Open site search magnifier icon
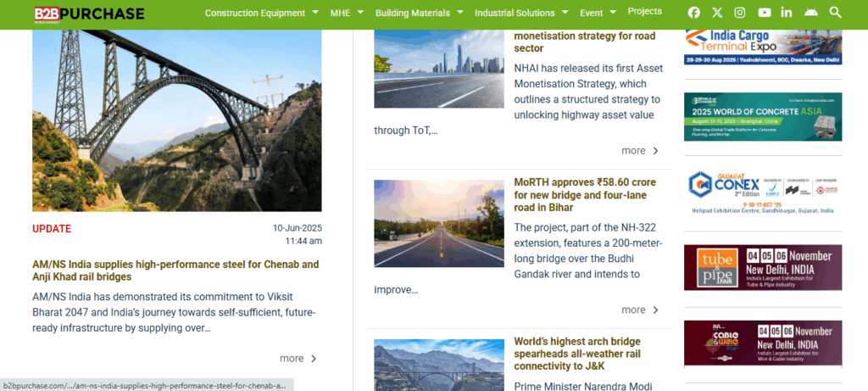This screenshot has height=391, width=868. click(835, 12)
